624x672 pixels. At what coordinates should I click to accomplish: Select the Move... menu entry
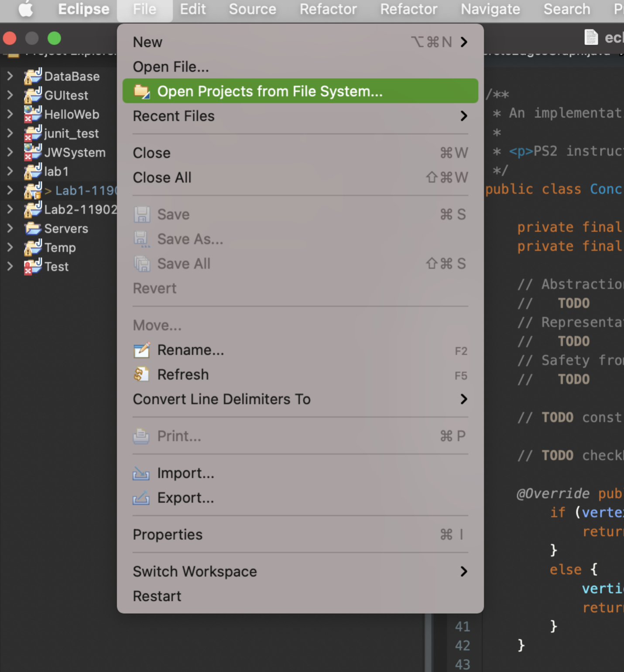click(300, 326)
